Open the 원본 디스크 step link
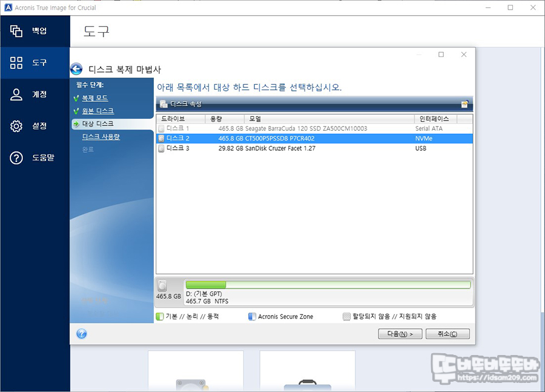545x392 pixels. pyautogui.click(x=98, y=111)
